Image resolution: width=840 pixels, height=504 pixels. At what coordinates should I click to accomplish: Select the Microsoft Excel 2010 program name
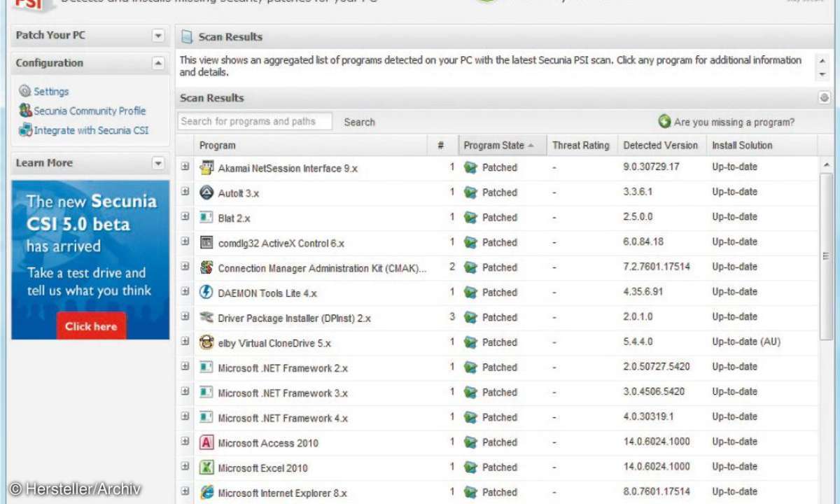tap(262, 468)
